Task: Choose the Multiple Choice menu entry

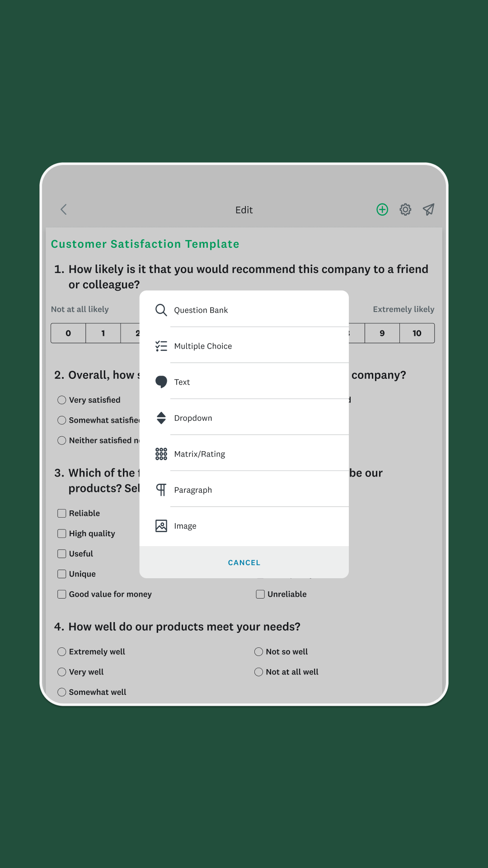Action: [x=244, y=346]
